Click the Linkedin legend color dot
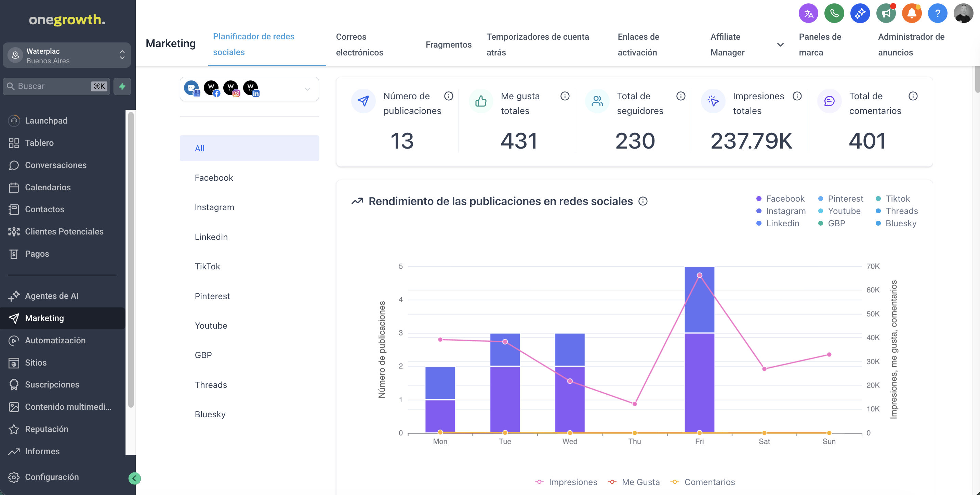Image resolution: width=980 pixels, height=495 pixels. [x=758, y=223]
